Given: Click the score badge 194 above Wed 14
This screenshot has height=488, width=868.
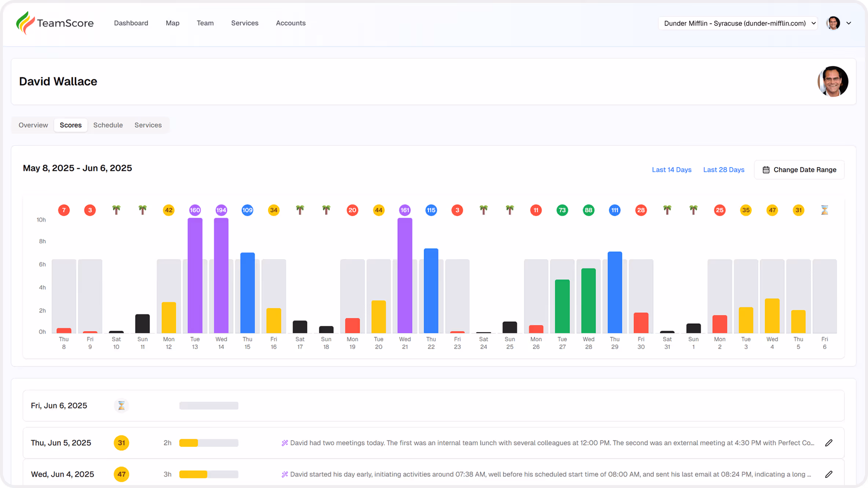Looking at the screenshot, I should pyautogui.click(x=221, y=210).
